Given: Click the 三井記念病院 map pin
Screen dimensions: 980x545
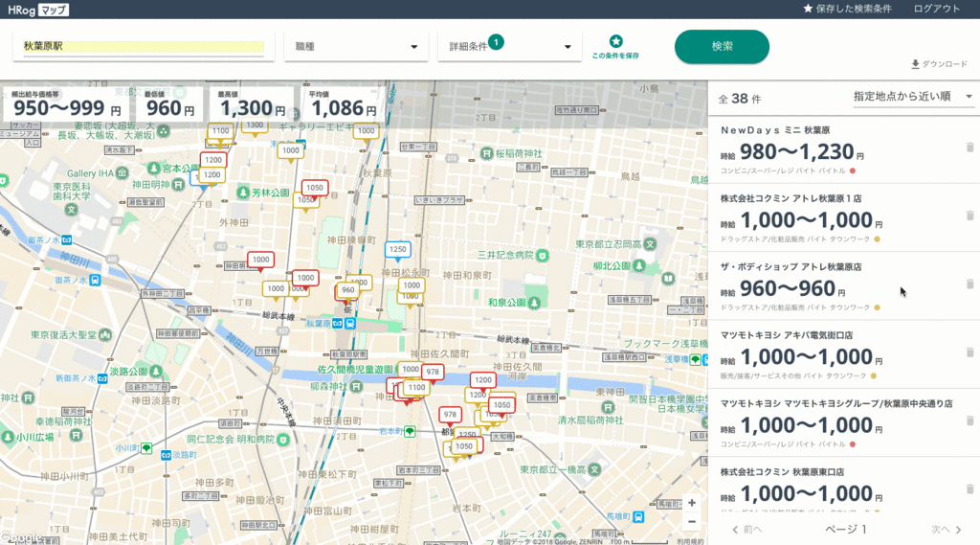Looking at the screenshot, I should 542,256.
